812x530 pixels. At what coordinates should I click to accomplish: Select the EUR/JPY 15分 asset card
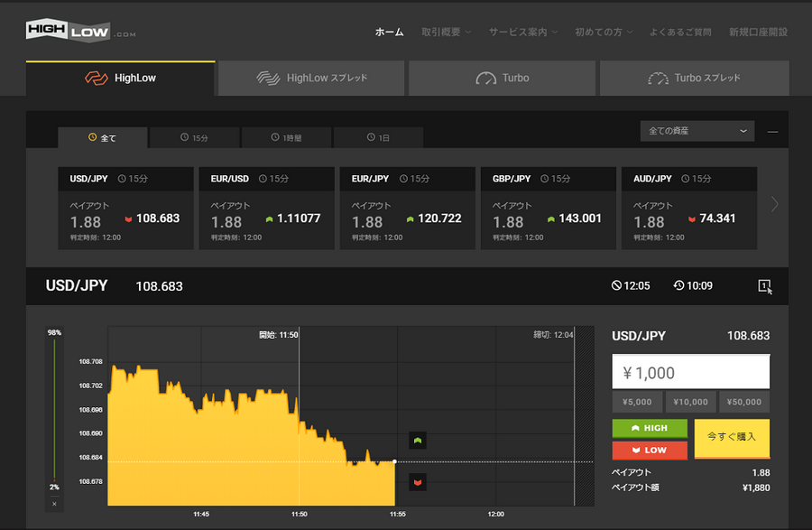408,209
